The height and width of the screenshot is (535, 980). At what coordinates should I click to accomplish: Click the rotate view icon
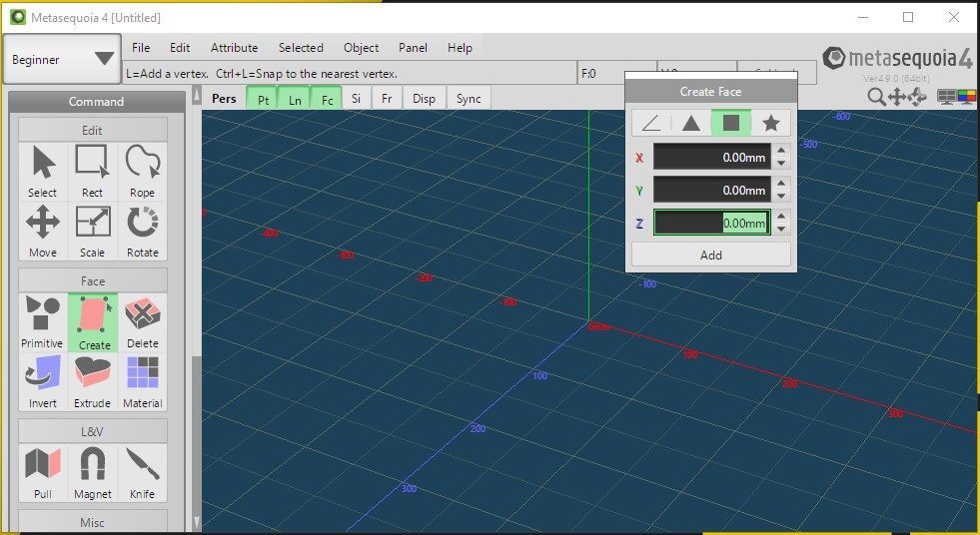[917, 97]
